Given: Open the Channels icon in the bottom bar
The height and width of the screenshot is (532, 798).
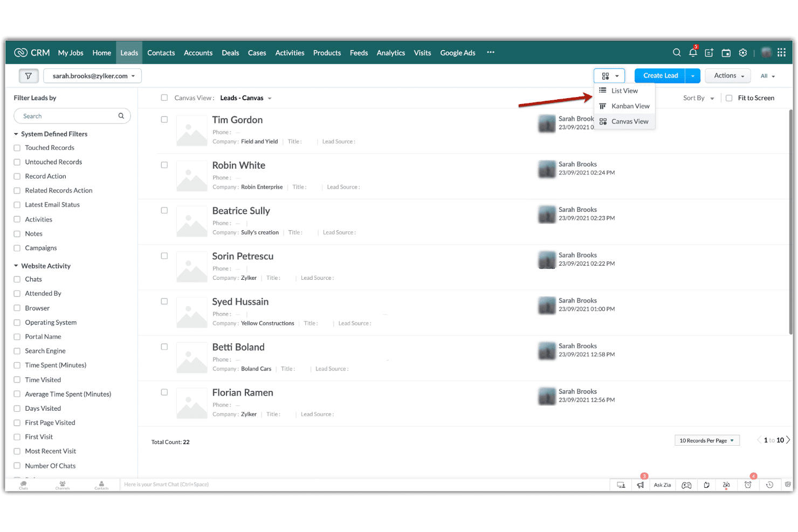Looking at the screenshot, I should (63, 485).
